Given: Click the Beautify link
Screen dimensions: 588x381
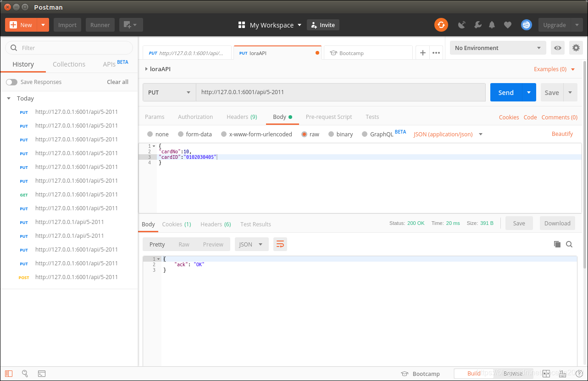Looking at the screenshot, I should click(x=562, y=134).
